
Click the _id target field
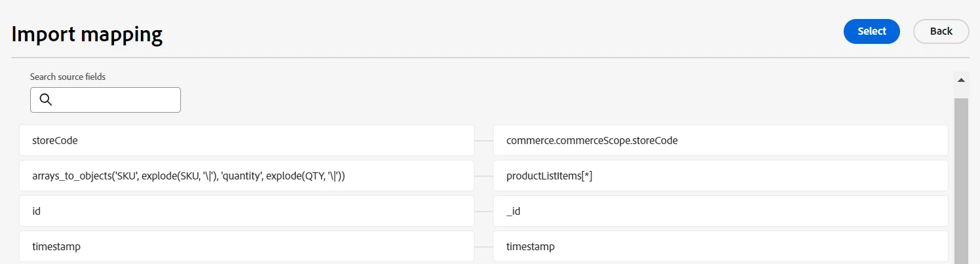click(x=720, y=211)
